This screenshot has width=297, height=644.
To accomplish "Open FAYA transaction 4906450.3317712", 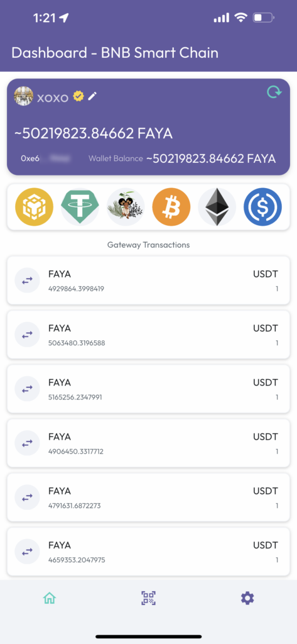I will (148, 443).
